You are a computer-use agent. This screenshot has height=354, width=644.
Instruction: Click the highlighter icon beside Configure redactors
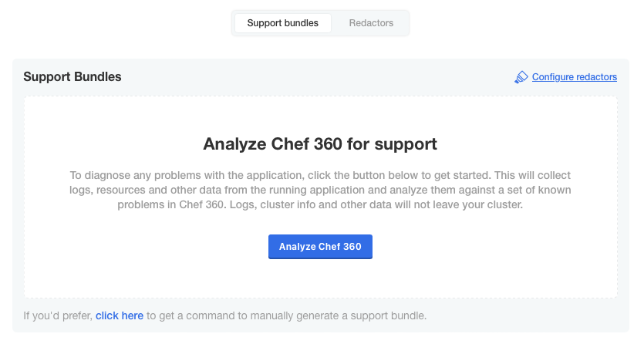click(x=521, y=77)
